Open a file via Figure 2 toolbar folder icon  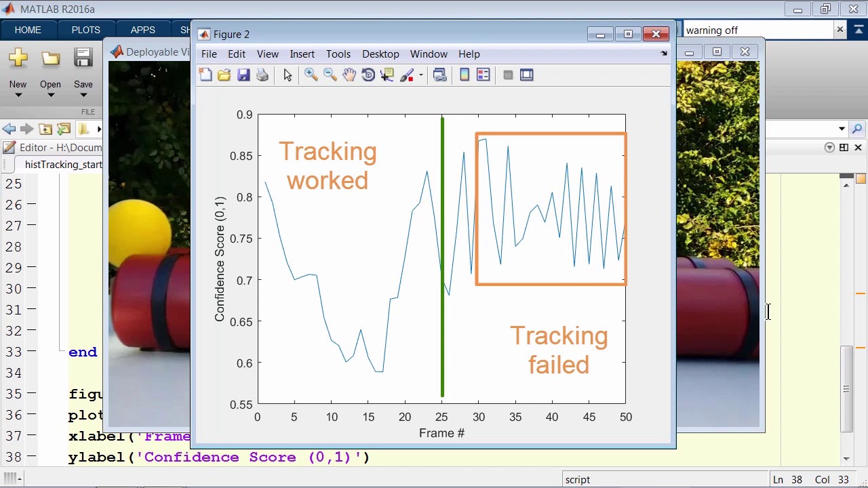224,75
